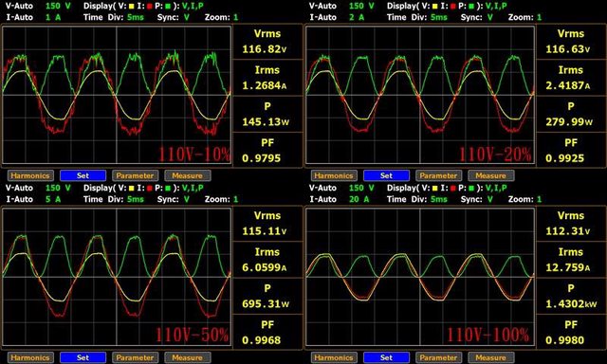The height and width of the screenshot is (364, 607).
Task: Click yellow voltage swatch in 110V-10% display legend
Action: point(131,7)
